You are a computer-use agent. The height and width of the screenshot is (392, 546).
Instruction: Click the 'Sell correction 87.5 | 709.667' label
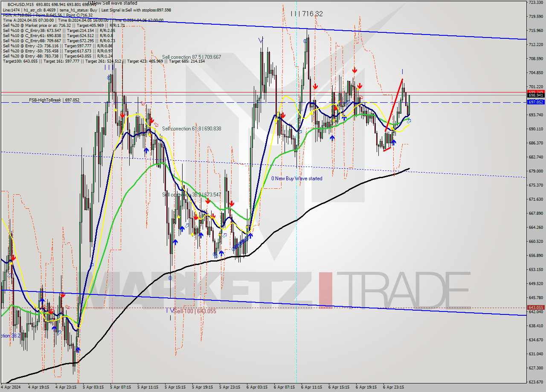click(x=192, y=57)
